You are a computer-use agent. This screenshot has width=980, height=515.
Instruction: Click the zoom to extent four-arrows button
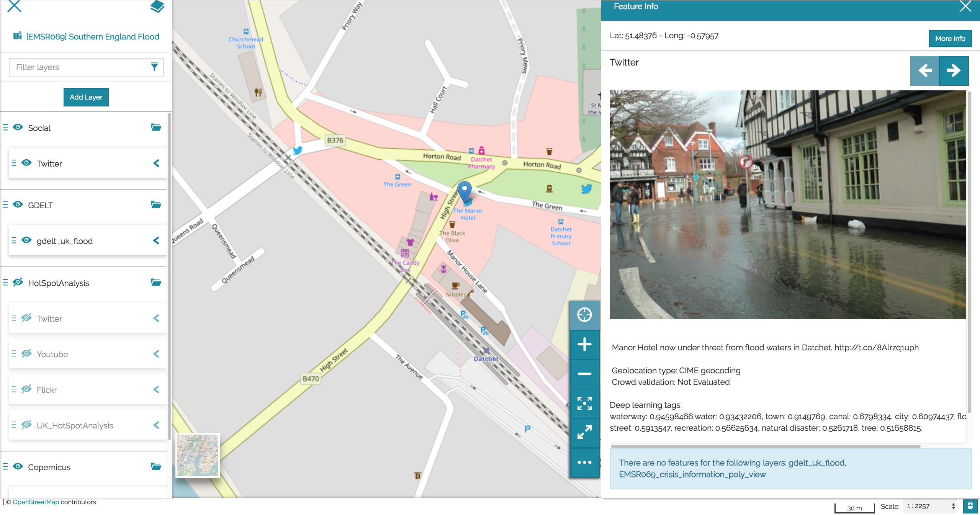pyautogui.click(x=584, y=403)
